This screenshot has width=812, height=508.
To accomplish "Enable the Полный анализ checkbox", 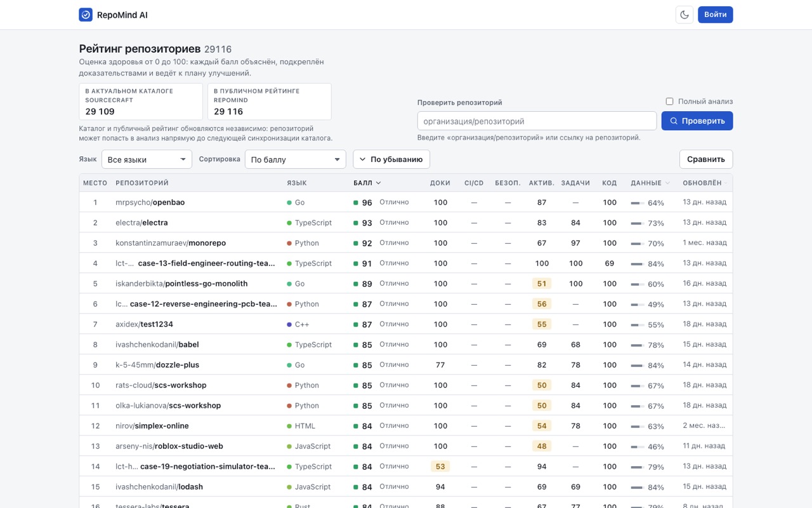I will coord(669,101).
